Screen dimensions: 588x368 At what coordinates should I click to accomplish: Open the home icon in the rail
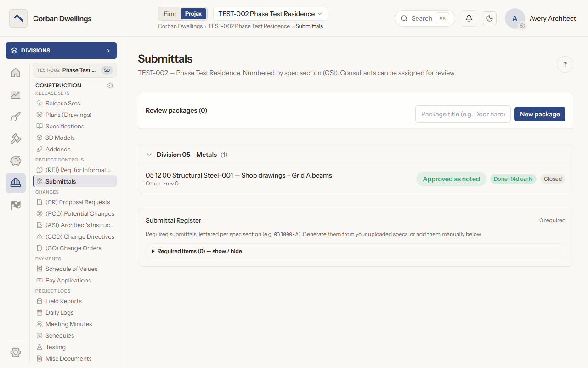[16, 73]
